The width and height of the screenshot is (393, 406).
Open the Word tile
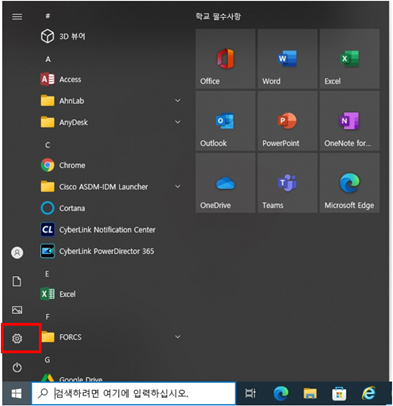point(287,59)
